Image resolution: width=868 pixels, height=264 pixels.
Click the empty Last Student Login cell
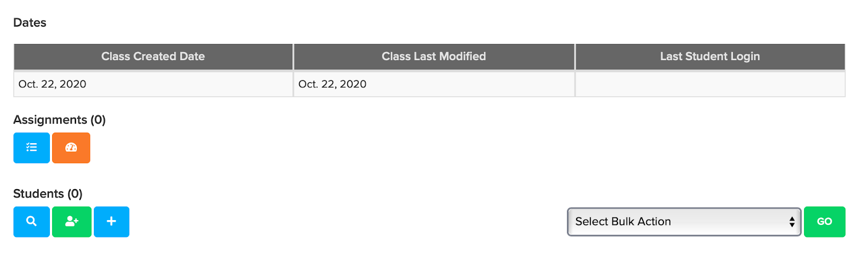(710, 84)
